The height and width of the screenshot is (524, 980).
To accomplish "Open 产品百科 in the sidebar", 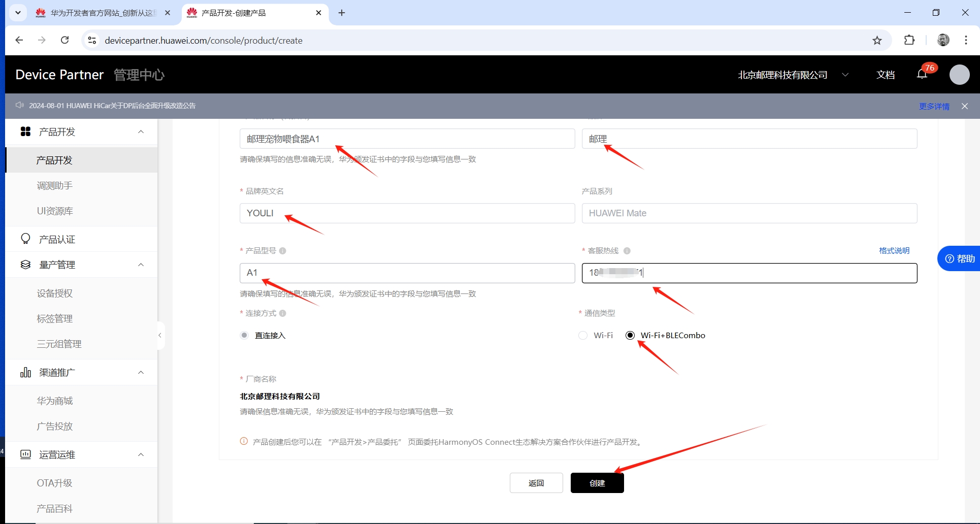I will [x=54, y=508].
